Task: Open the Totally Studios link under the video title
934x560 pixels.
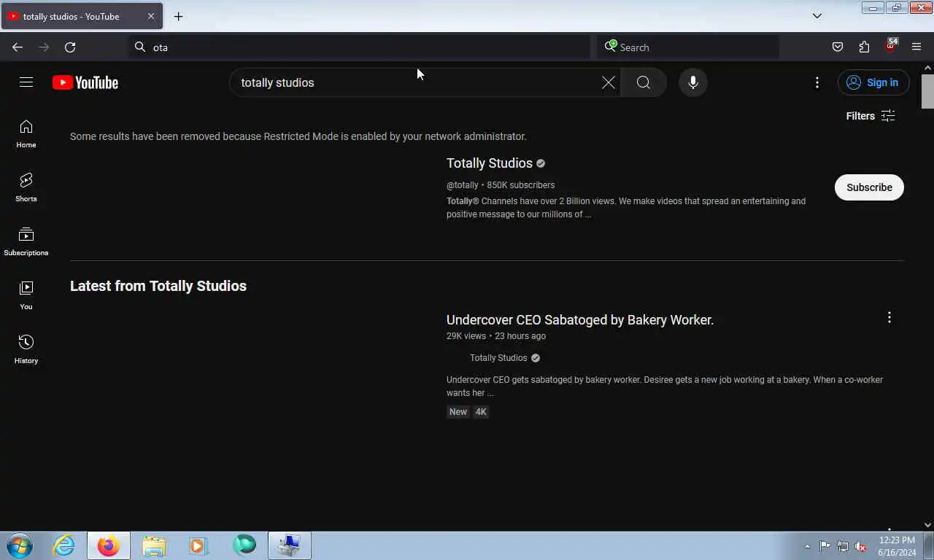Action: point(498,358)
